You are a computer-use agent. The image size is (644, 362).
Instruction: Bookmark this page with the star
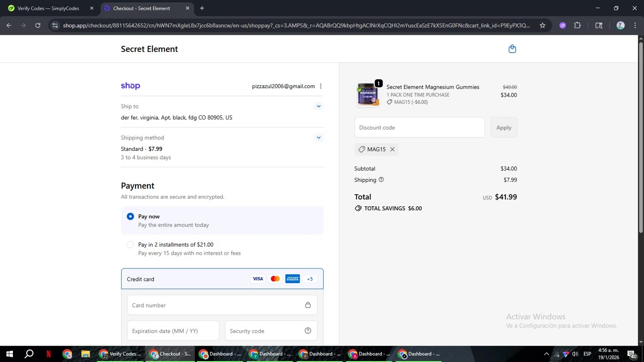pyautogui.click(x=542, y=25)
